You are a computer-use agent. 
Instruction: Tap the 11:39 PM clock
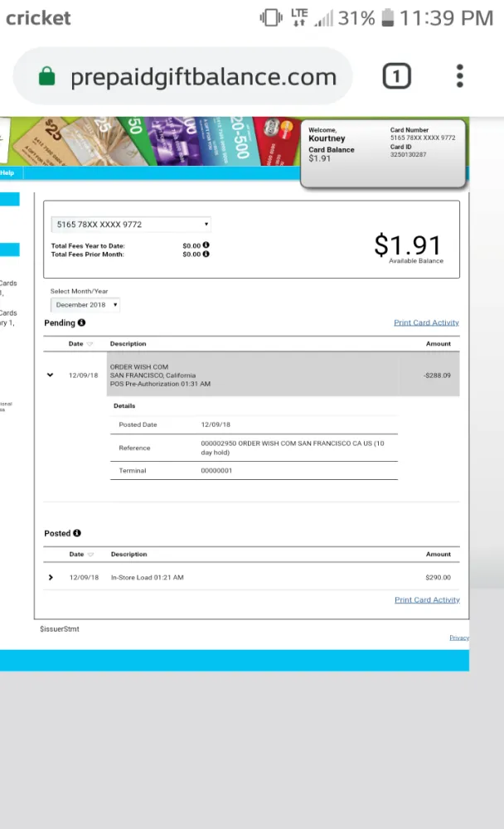(446, 18)
